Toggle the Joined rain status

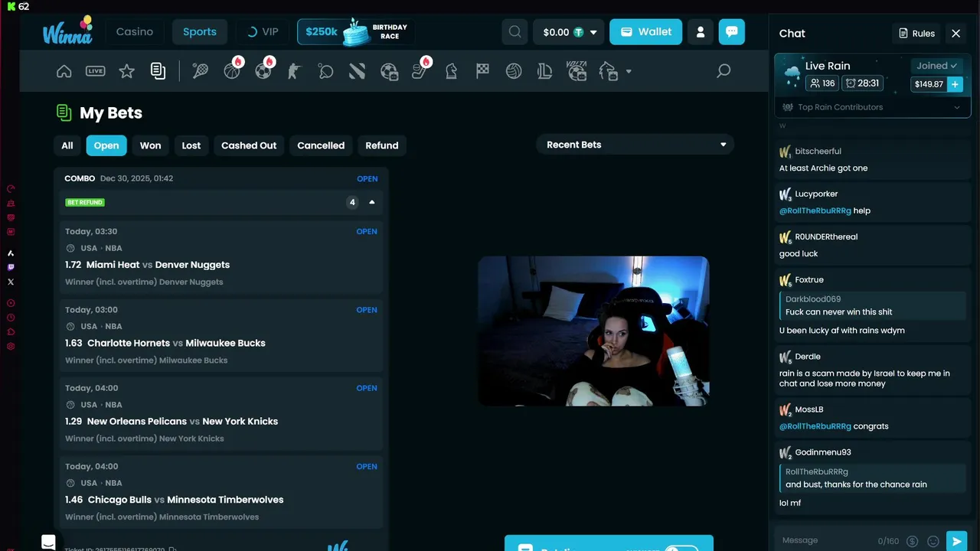pyautogui.click(x=937, y=66)
